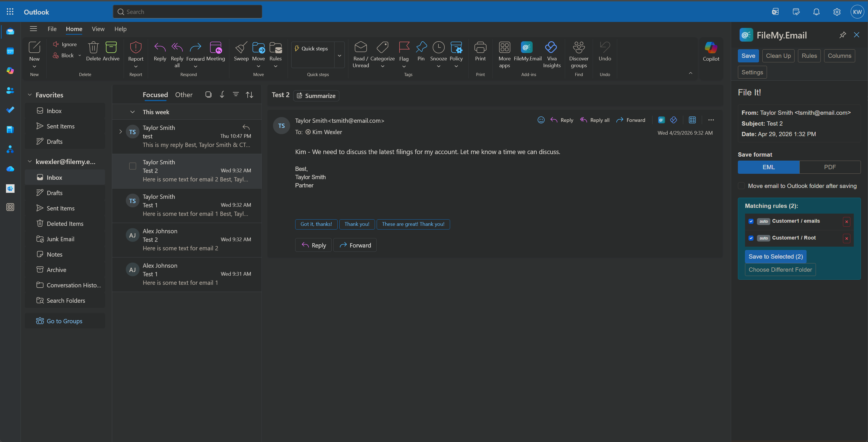Open Outlook settings gear icon
868x442 pixels.
pos(837,12)
